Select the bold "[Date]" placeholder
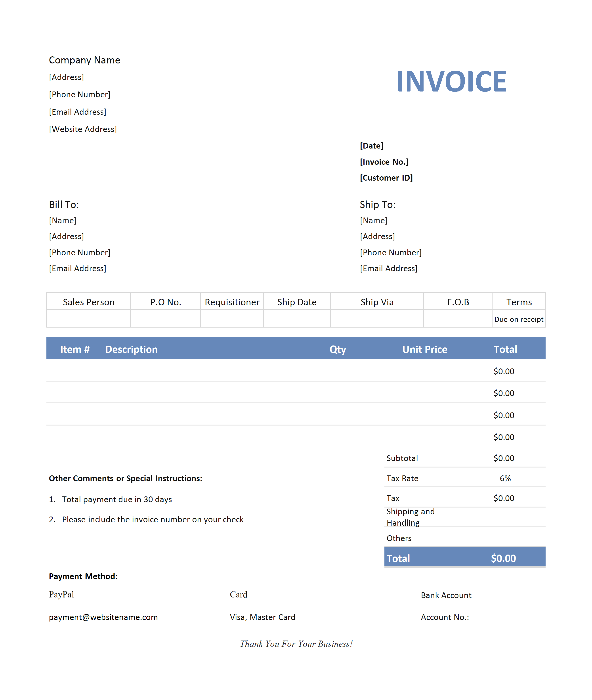 tap(372, 146)
